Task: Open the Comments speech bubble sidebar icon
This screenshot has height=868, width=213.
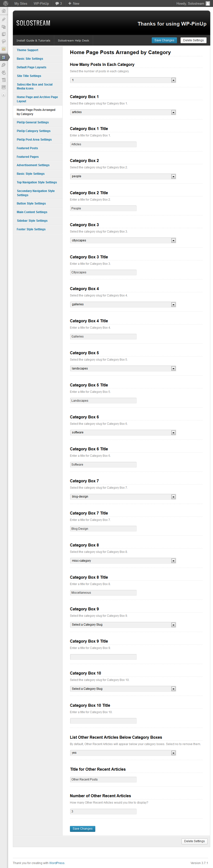Action: click(4, 42)
